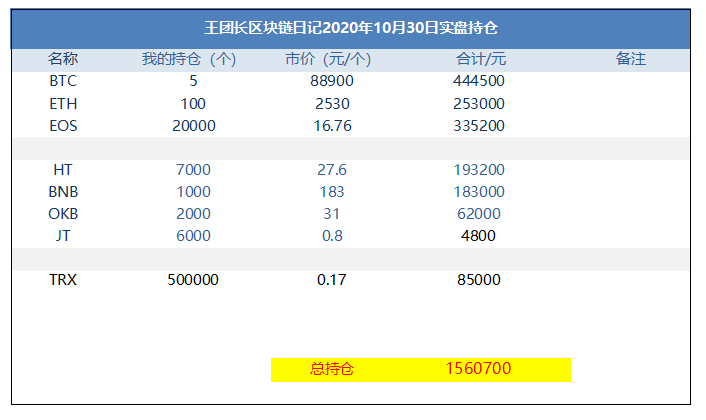Click the EOS name cell

pos(63,126)
